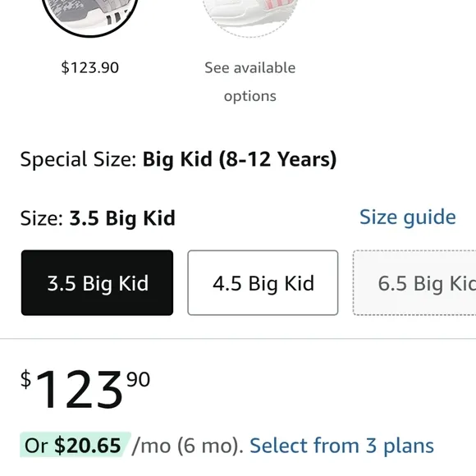Screen dimensions: 476x476
Task: Click the /mo (6 mo) payment text
Action: click(188, 446)
